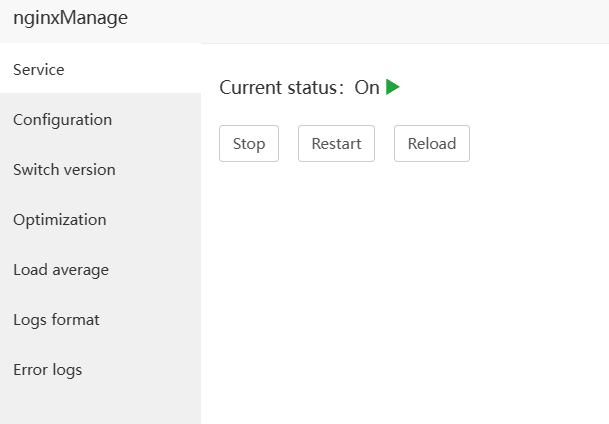The height and width of the screenshot is (424, 609).
Task: Click the 'On' status value text
Action: point(367,88)
